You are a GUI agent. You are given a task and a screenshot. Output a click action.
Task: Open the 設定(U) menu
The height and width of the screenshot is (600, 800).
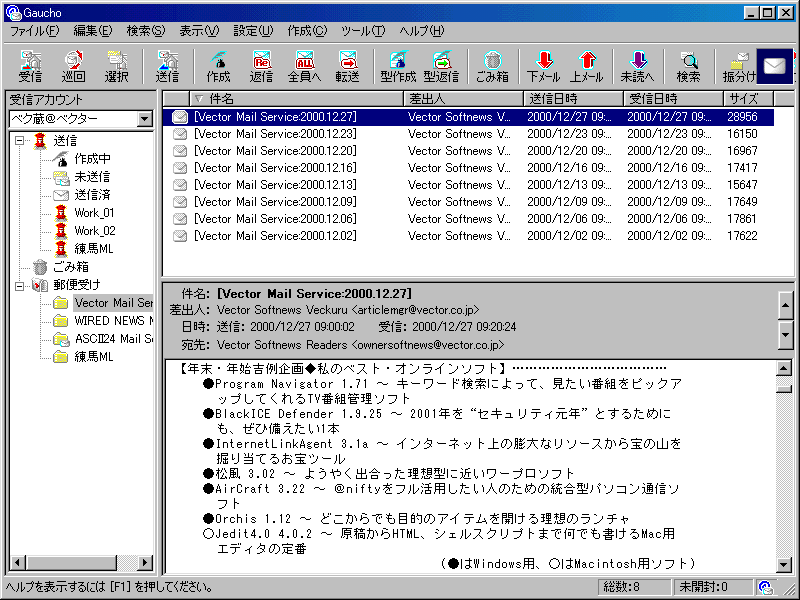tap(253, 31)
